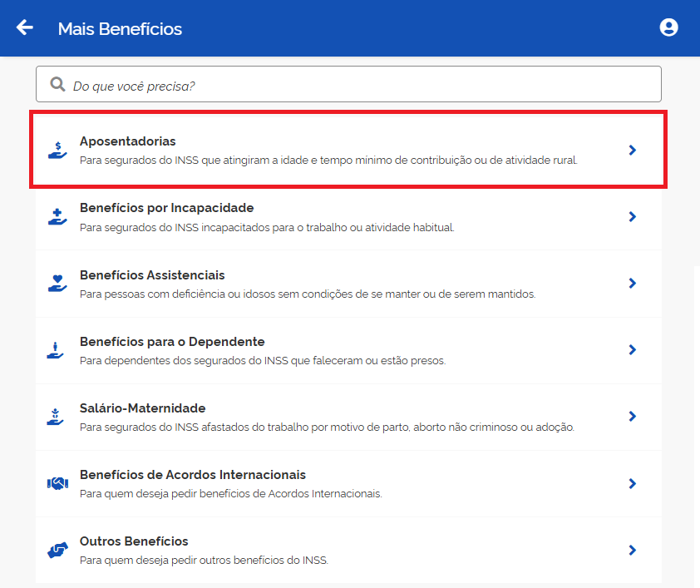Select the Outros Benefícios title
The height and width of the screenshot is (588, 700).
point(134,541)
